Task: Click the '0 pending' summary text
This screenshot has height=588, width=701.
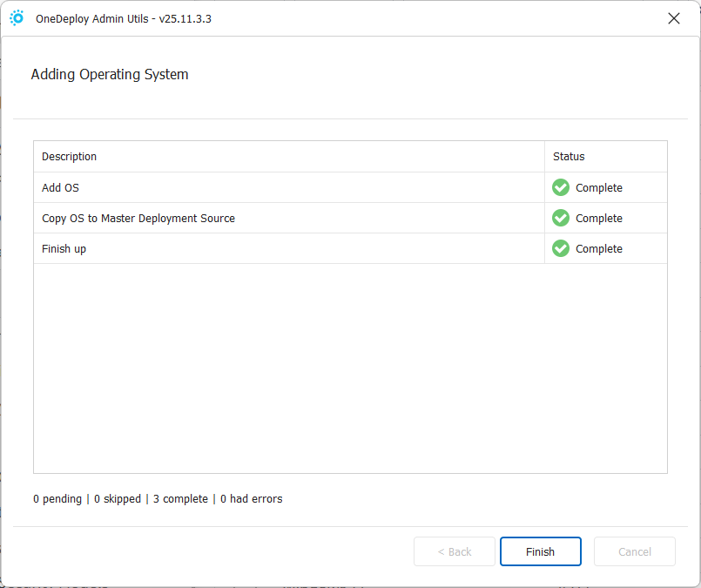Action: pos(57,499)
